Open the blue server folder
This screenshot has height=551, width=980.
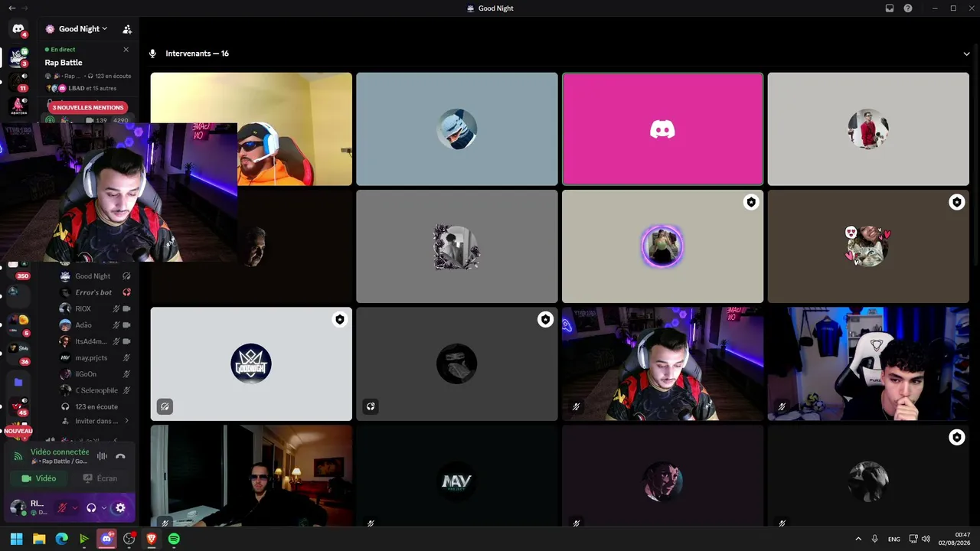tap(18, 382)
